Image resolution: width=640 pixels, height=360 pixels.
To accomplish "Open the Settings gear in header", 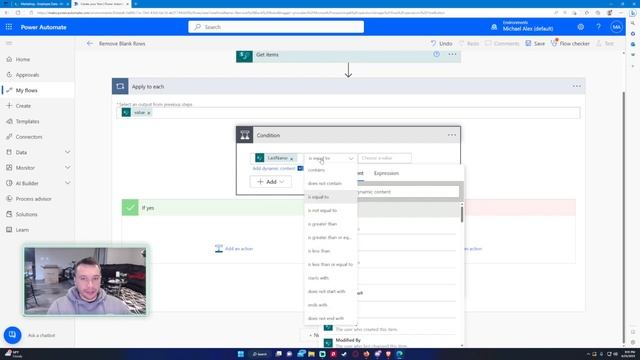I will [x=580, y=27].
